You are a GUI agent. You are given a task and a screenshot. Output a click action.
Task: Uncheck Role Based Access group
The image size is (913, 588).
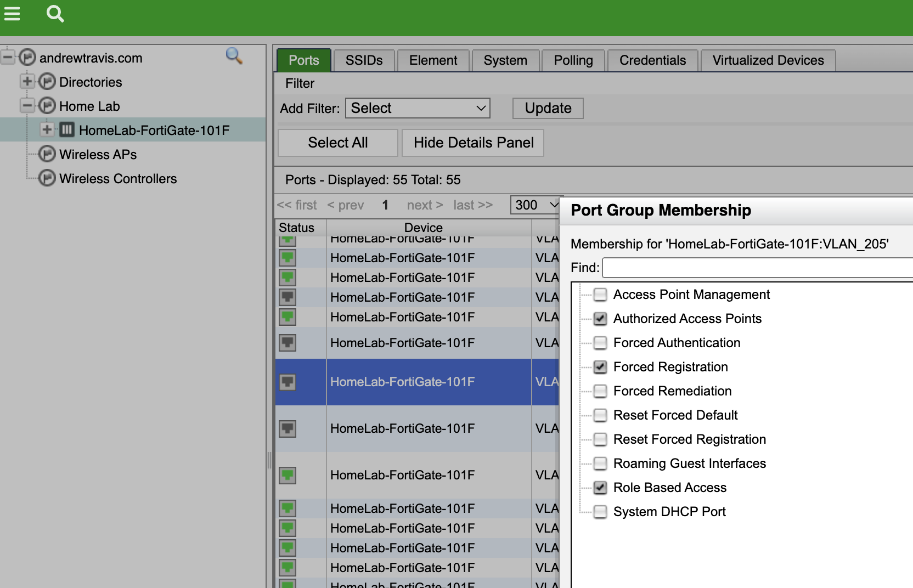[600, 488]
